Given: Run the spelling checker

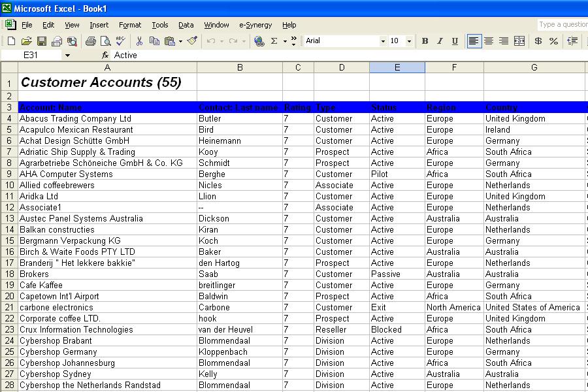Looking at the screenshot, I should [120, 41].
